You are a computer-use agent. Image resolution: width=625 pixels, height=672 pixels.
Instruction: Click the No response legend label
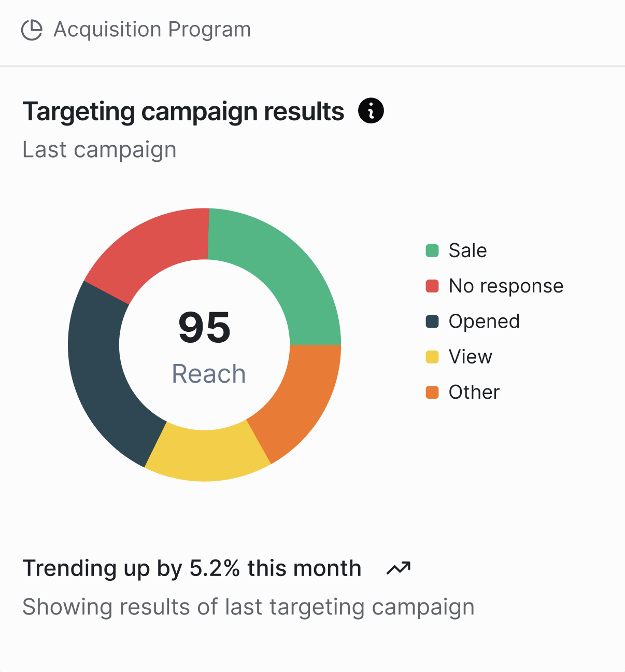click(506, 286)
